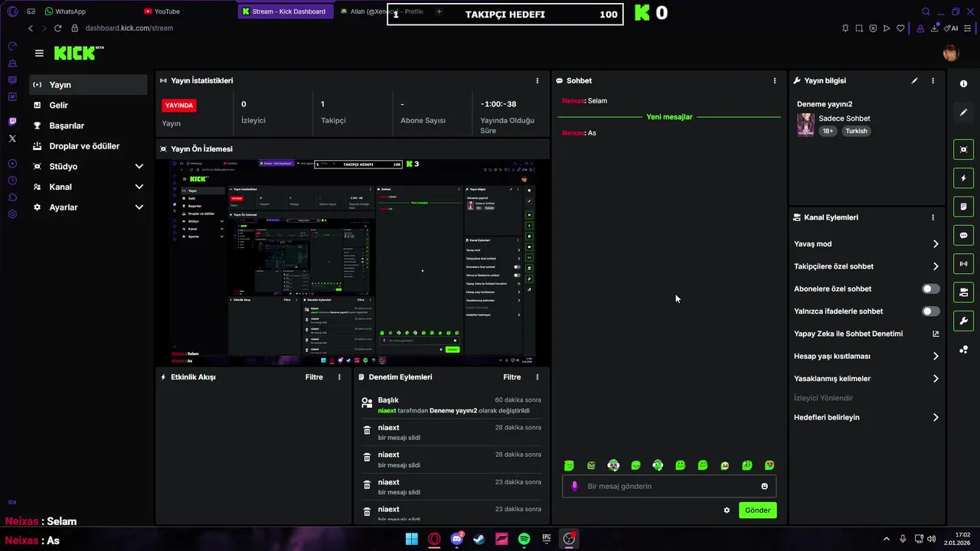The width and height of the screenshot is (980, 551).
Task: Click the Bir mesaj gönderin input field
Action: click(x=669, y=486)
